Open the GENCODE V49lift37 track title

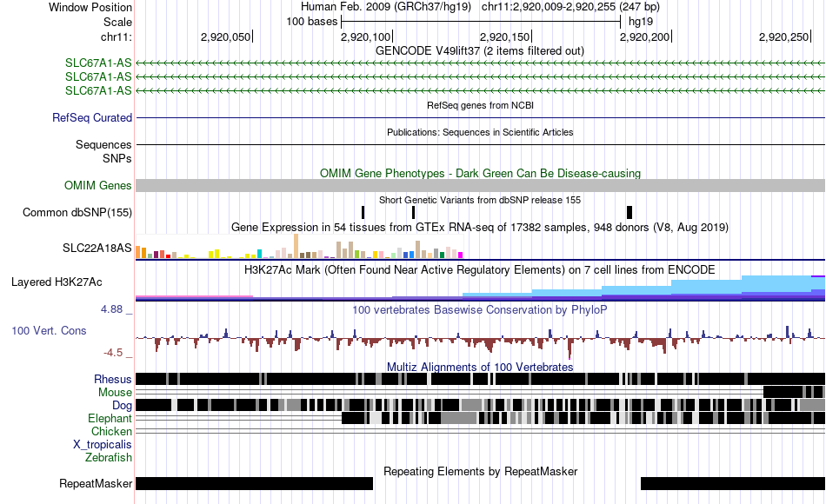(479, 51)
